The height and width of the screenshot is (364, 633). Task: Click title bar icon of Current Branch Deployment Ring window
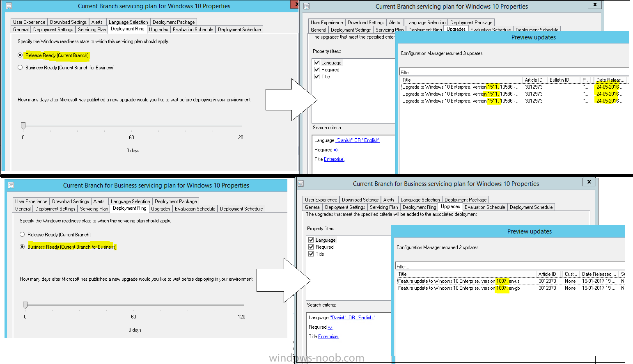(x=9, y=6)
